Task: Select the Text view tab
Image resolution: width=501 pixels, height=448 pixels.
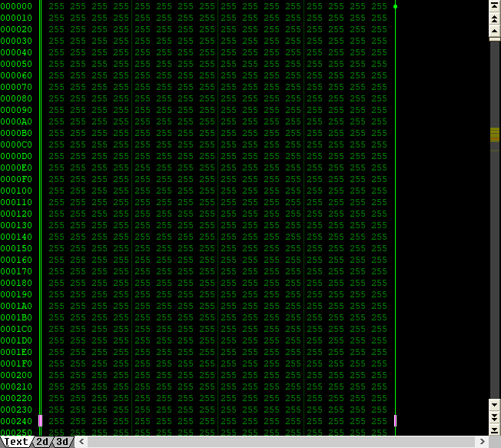Action: coord(16,442)
